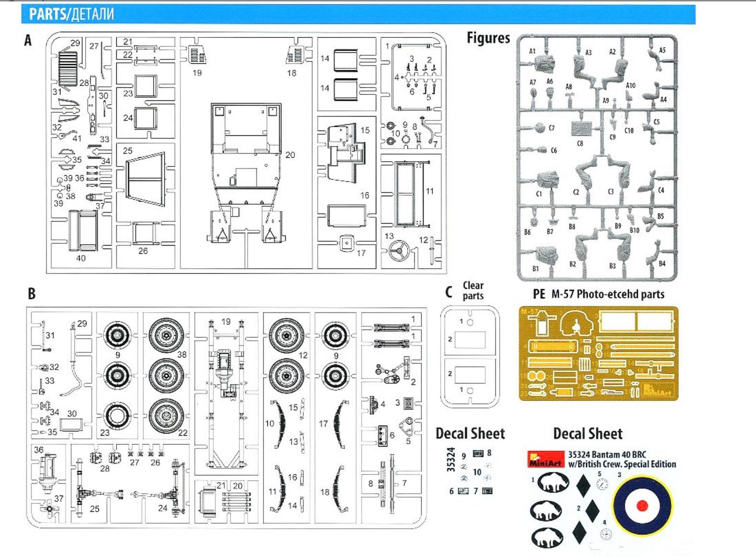Select leaf spring part 18 on sprue B
The width and height of the screenshot is (756, 557).
[340, 488]
